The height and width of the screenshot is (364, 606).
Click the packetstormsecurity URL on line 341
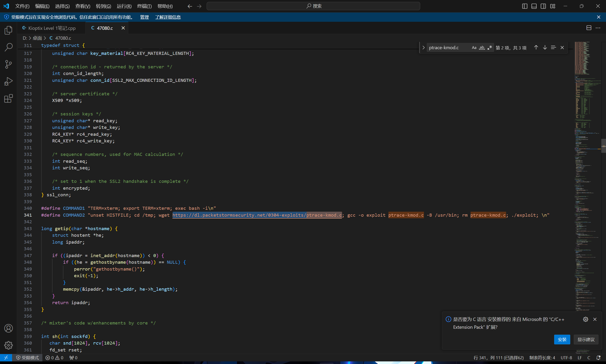tap(257, 215)
